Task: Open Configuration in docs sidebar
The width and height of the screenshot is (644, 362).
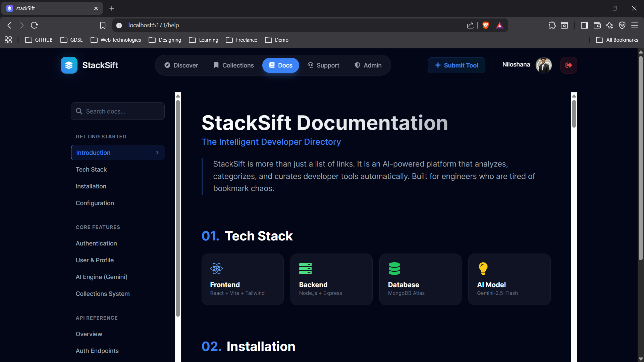Action: (x=95, y=203)
